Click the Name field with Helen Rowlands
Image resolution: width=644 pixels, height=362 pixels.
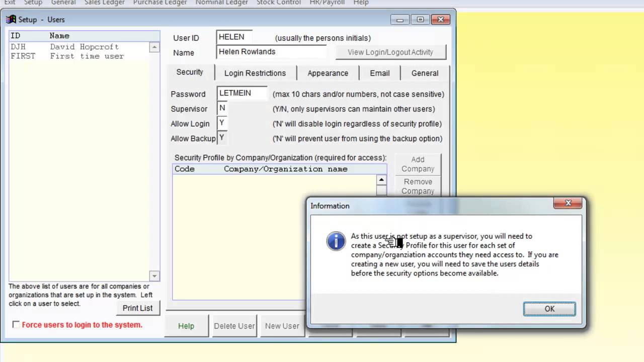(x=272, y=52)
